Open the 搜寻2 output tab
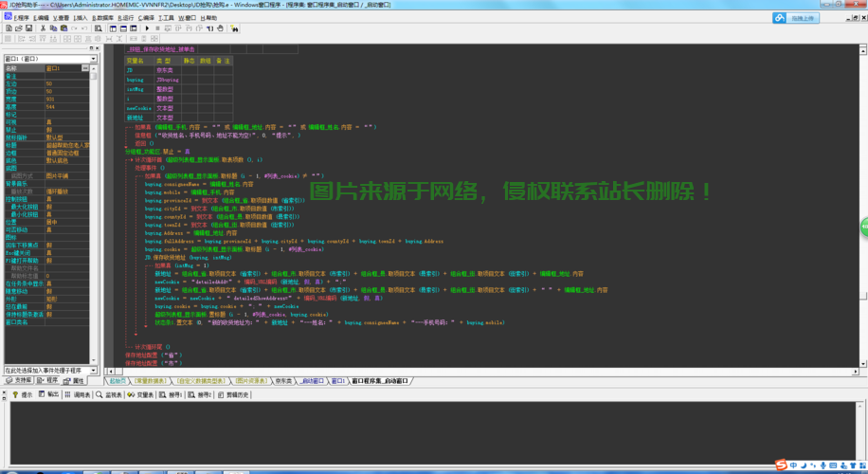Image resolution: width=868 pixels, height=474 pixels. (x=200, y=394)
